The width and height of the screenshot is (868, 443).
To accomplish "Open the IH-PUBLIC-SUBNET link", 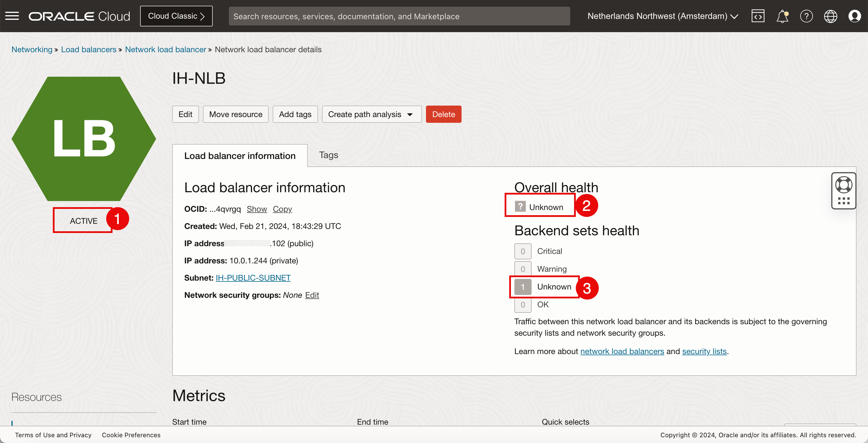I will 253,277.
